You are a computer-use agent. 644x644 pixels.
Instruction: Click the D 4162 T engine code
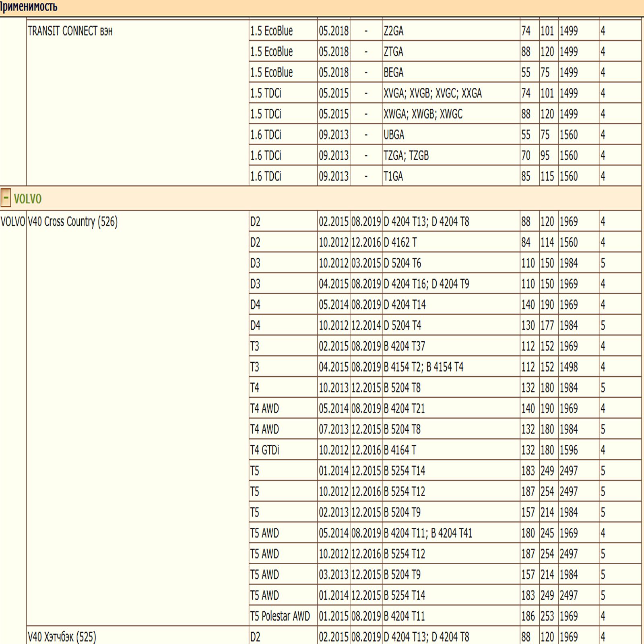(400, 243)
